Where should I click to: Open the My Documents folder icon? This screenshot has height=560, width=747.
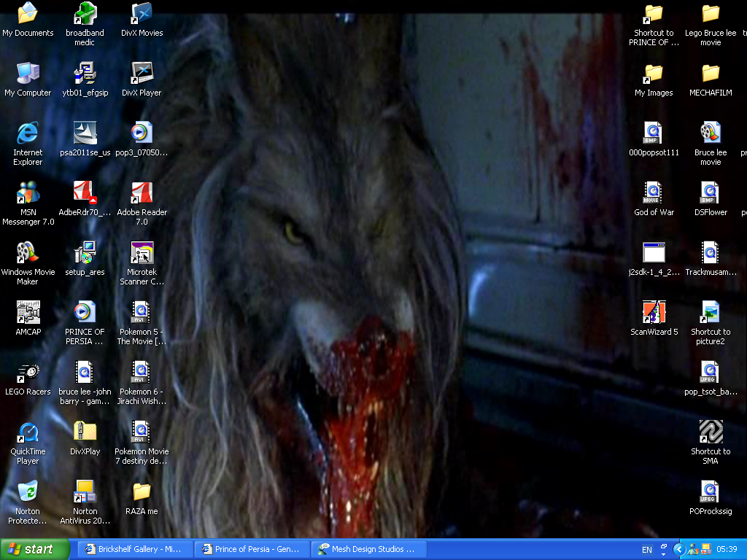click(x=28, y=13)
